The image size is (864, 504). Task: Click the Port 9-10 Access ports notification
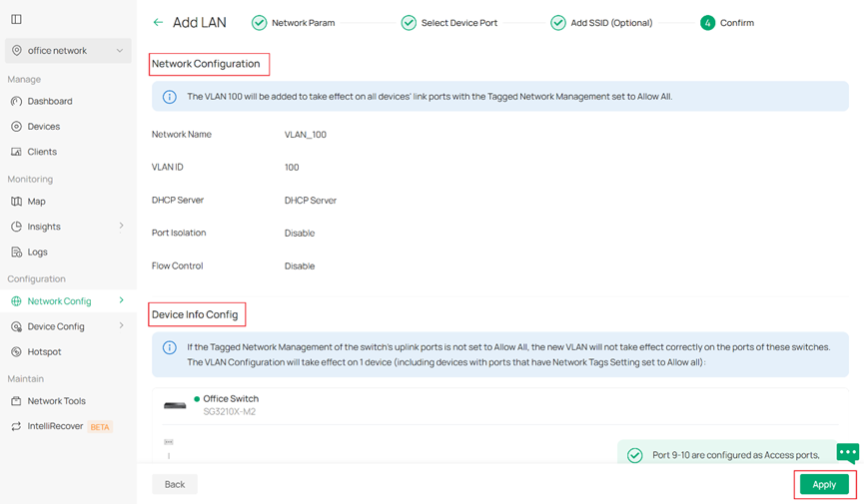pyautogui.click(x=735, y=455)
